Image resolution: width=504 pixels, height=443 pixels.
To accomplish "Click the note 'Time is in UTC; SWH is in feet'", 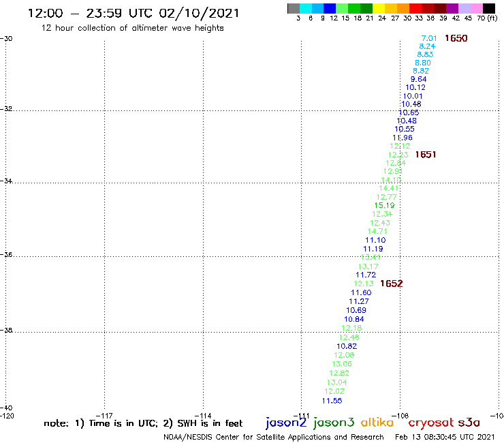I will 143,423.
